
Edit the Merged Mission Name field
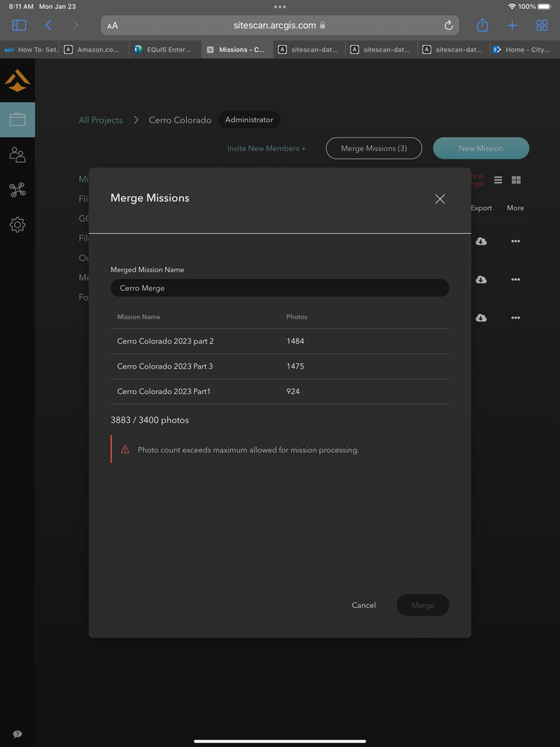280,288
